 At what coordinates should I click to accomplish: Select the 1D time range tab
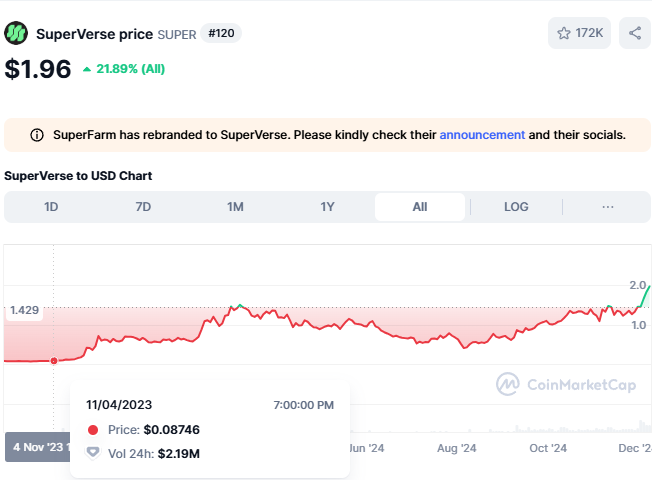pos(51,207)
